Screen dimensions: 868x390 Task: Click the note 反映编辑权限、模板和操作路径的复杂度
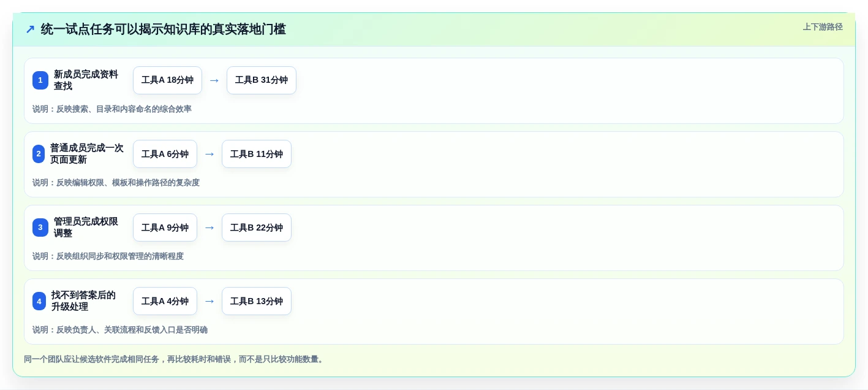pyautogui.click(x=128, y=183)
